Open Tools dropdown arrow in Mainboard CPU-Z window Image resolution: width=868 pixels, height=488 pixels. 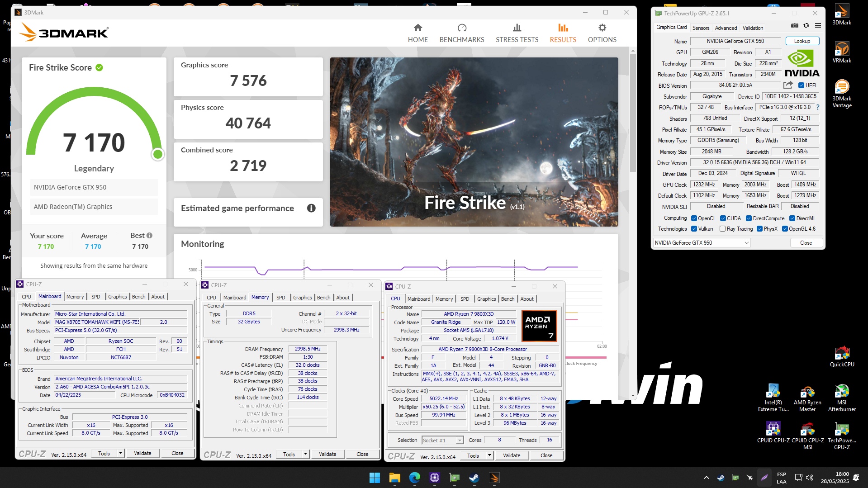pos(120,453)
